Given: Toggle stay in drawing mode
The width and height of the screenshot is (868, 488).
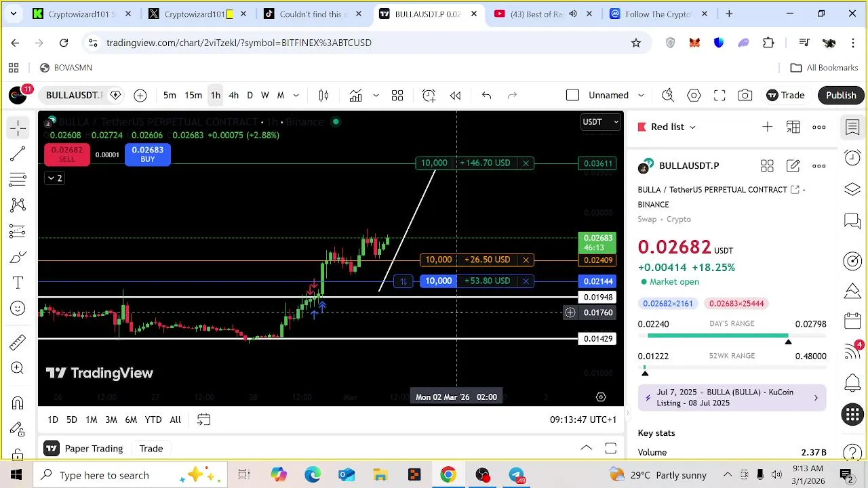Looking at the screenshot, I should (x=18, y=428).
